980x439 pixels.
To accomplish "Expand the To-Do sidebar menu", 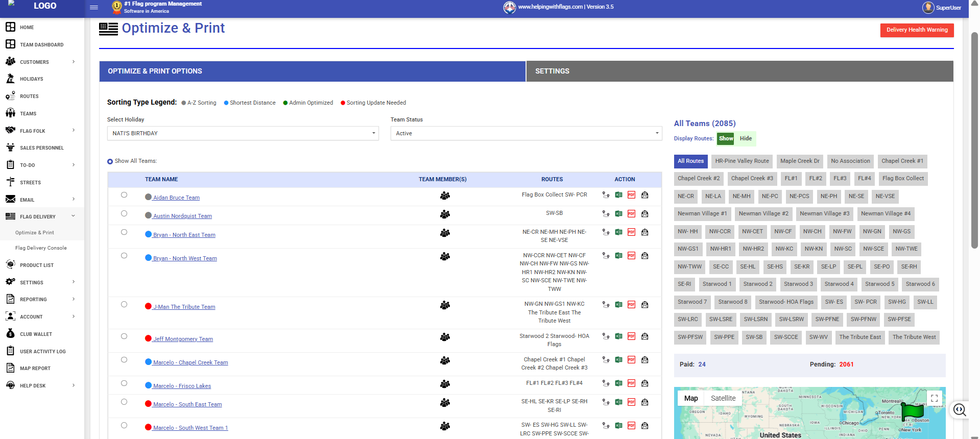I will 42,165.
